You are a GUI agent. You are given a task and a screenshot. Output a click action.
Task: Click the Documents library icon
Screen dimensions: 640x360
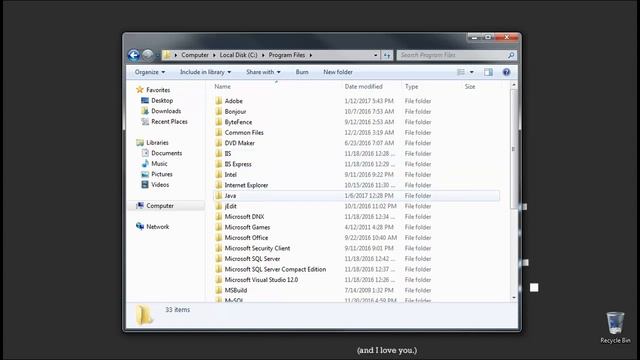[x=145, y=153]
